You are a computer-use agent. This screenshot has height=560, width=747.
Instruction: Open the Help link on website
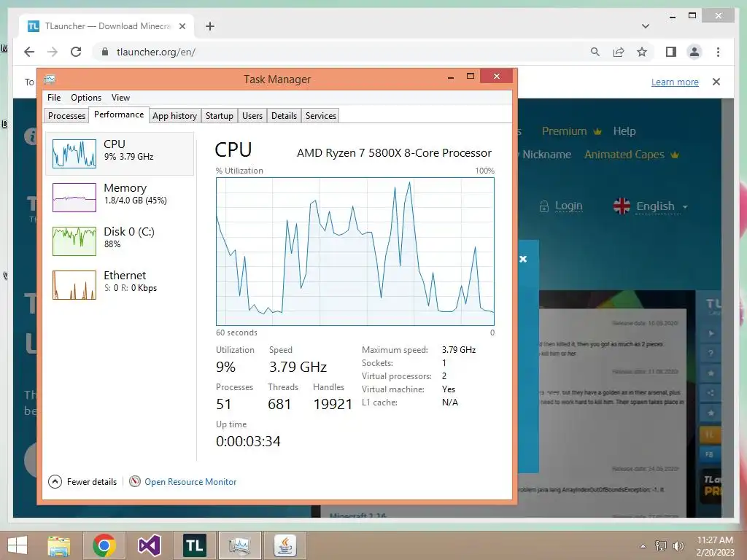[x=624, y=131]
